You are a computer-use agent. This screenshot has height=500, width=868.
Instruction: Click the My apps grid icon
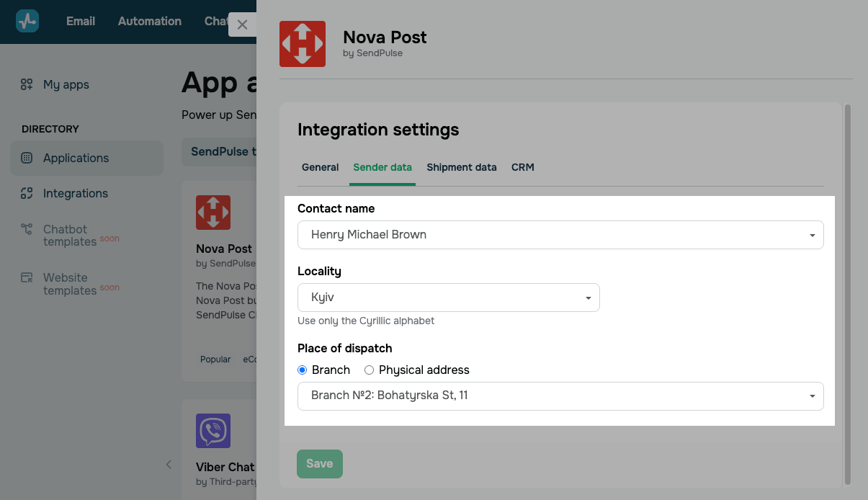coord(27,84)
